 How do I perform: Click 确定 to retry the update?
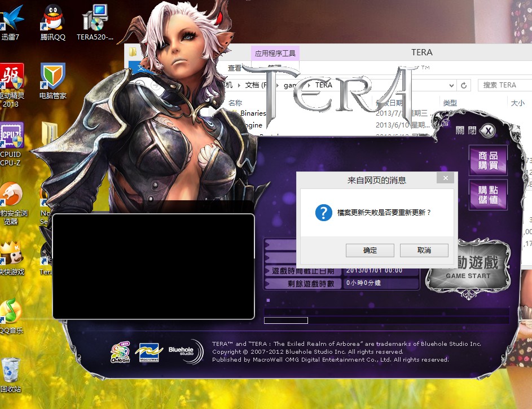pyautogui.click(x=370, y=250)
